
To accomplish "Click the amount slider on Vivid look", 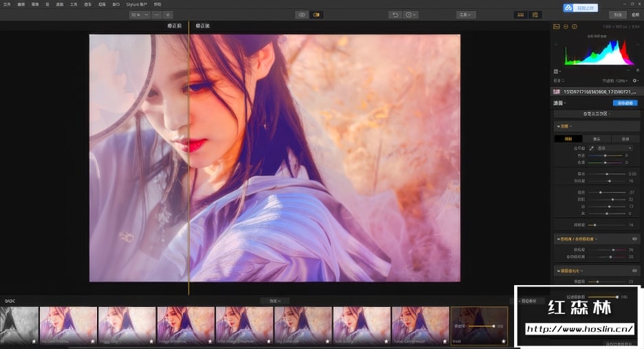I will pyautogui.click(x=481, y=326).
